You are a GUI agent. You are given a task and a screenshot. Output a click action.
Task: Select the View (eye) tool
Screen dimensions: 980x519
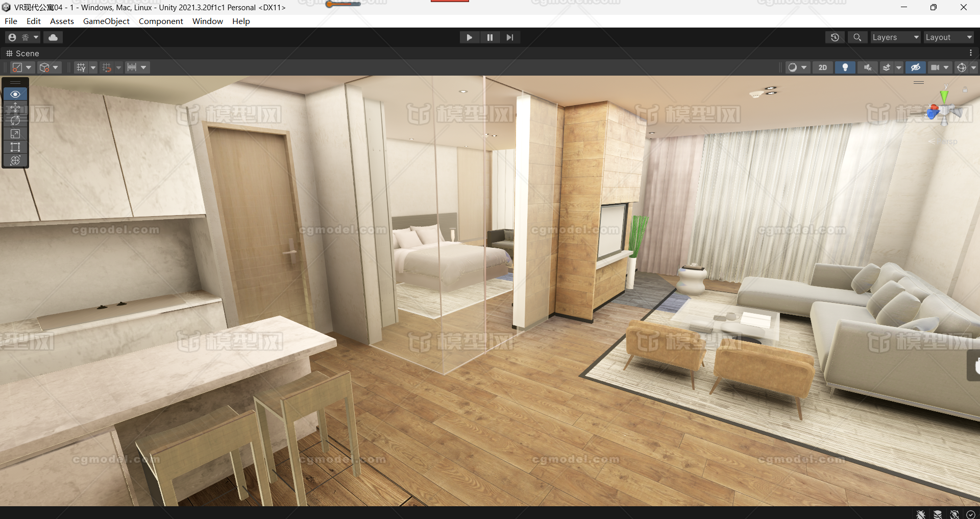15,94
